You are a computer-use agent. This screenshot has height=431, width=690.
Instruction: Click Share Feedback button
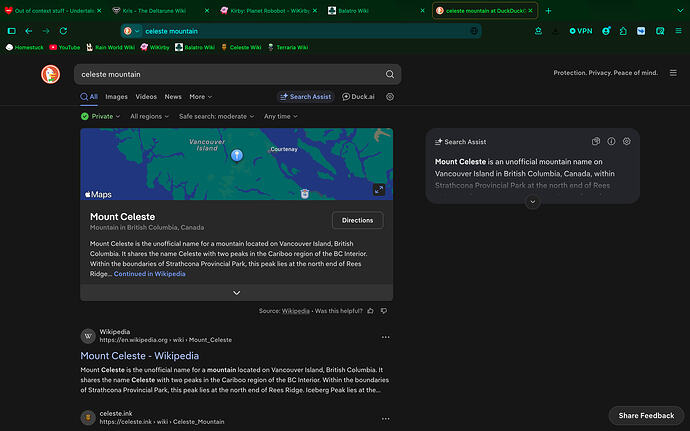pos(646,416)
